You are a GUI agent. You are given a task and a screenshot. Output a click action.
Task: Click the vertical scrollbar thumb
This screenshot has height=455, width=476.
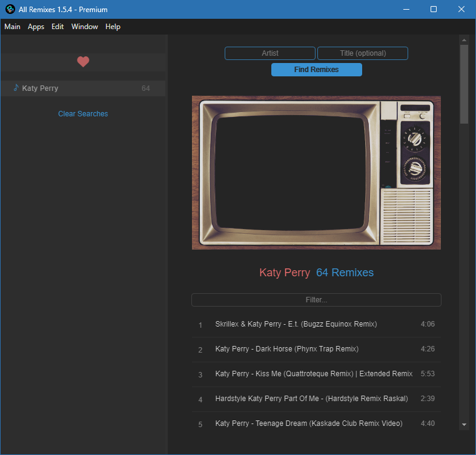[464, 84]
